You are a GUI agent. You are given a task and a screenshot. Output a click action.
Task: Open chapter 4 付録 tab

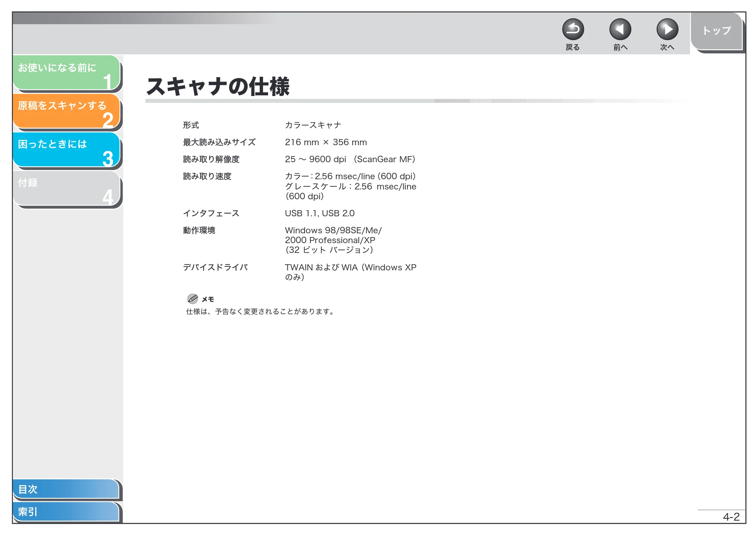[x=67, y=188]
